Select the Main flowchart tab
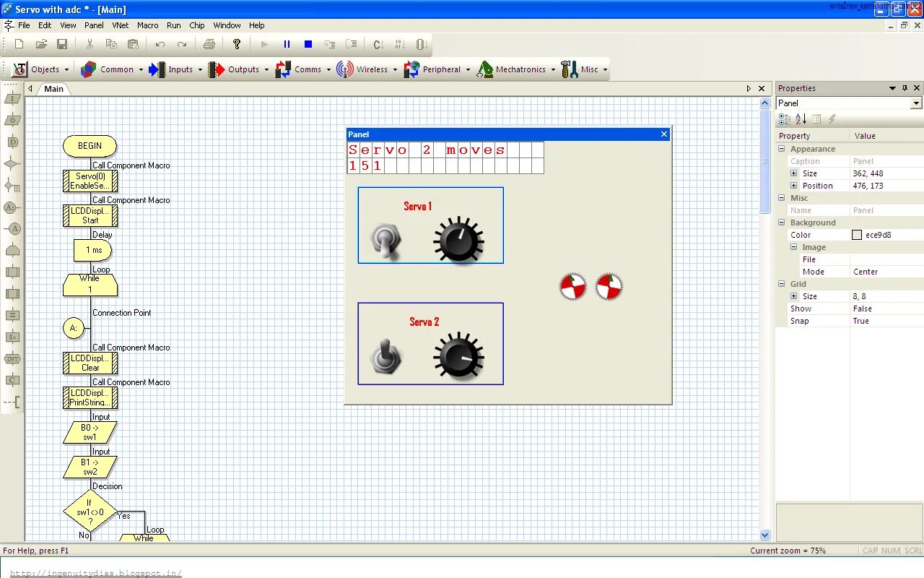The width and height of the screenshot is (924, 578). coord(54,89)
